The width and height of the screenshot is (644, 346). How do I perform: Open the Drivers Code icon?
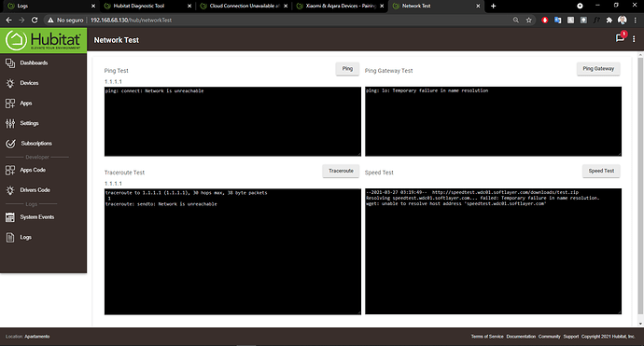(10, 190)
